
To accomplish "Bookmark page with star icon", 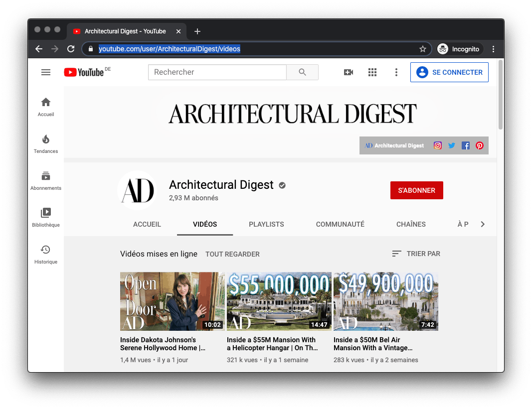I will pyautogui.click(x=423, y=49).
